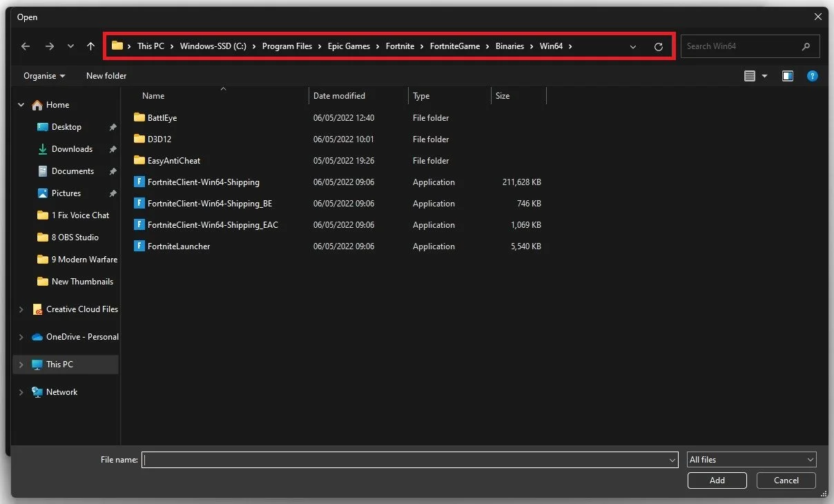Expand OneDrive - Personal node
Screen dimensions: 834x504
pos(21,337)
